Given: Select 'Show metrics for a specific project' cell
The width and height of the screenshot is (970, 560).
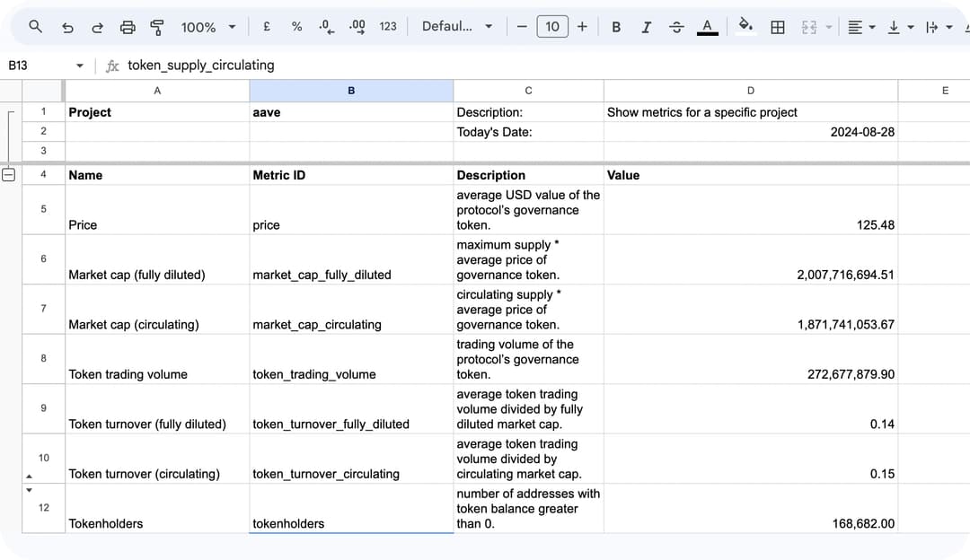Looking at the screenshot, I should pyautogui.click(x=750, y=112).
